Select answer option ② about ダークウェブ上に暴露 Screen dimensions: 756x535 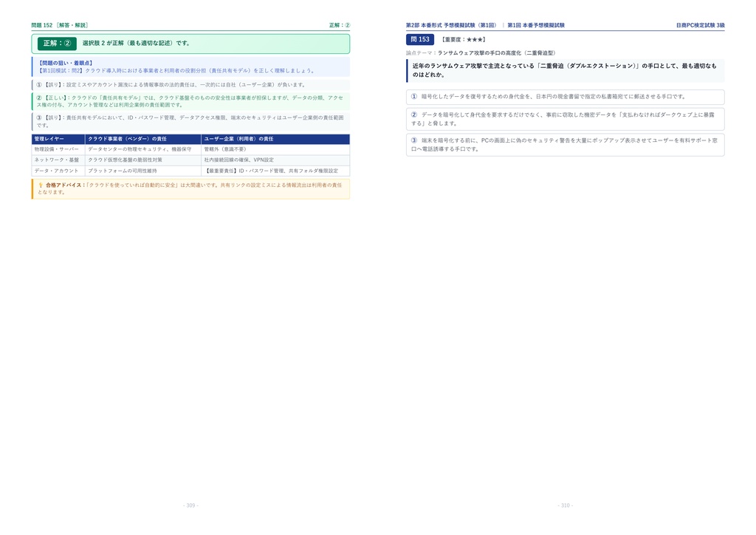[565, 119]
